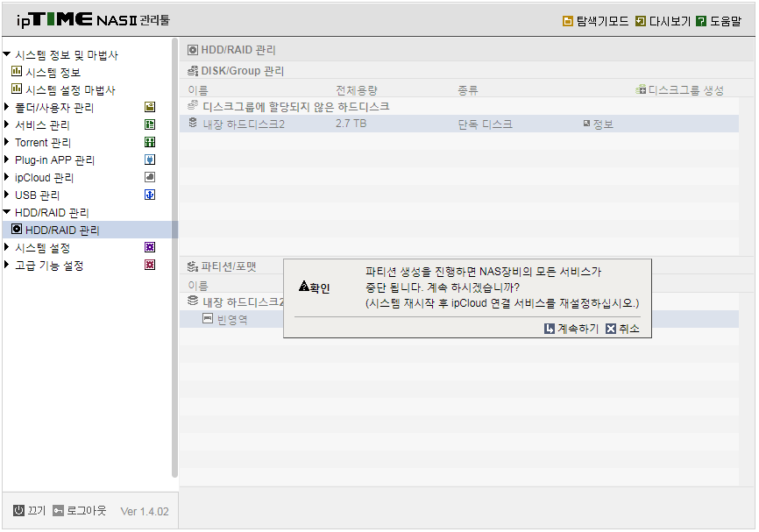
Task: Click the USB 관리 anchor icon
Action: pyautogui.click(x=150, y=195)
